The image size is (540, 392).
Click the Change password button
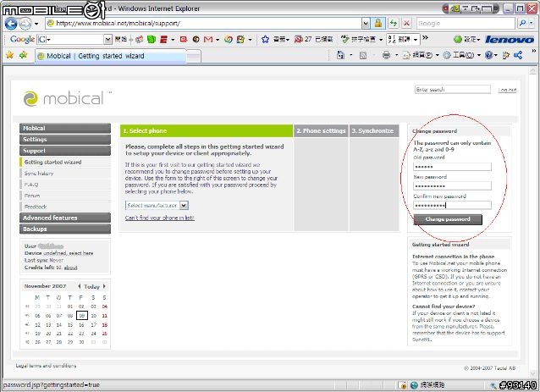tap(448, 219)
